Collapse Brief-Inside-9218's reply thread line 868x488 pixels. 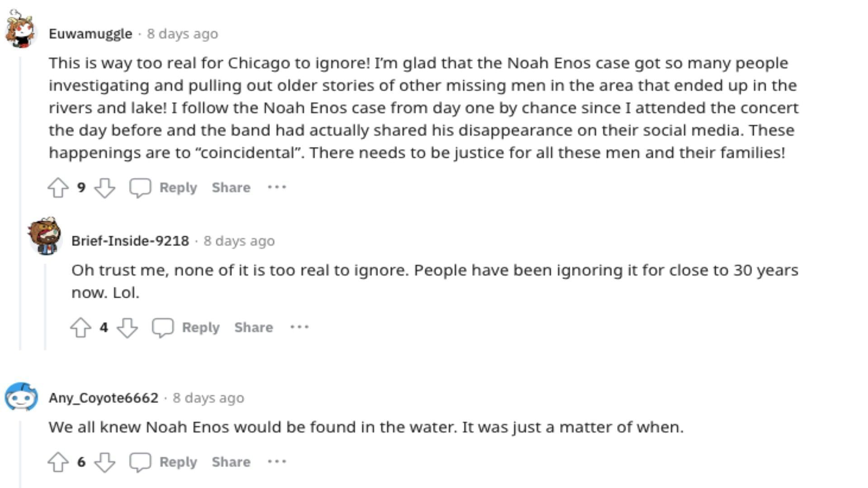[x=45, y=307]
